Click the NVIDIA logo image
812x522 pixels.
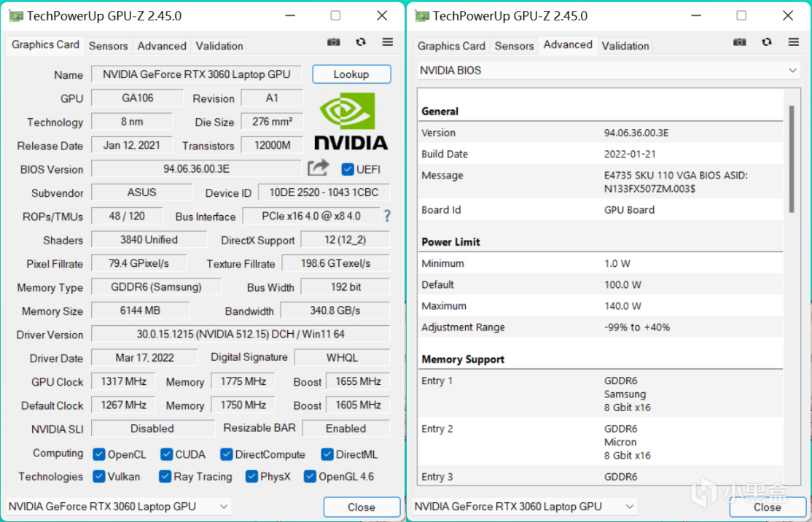(351, 121)
